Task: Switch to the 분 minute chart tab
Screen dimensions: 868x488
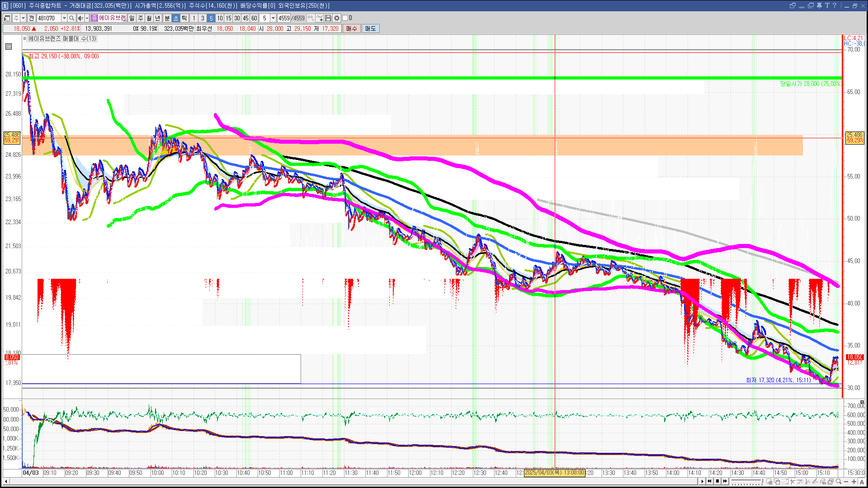Action: (x=167, y=18)
